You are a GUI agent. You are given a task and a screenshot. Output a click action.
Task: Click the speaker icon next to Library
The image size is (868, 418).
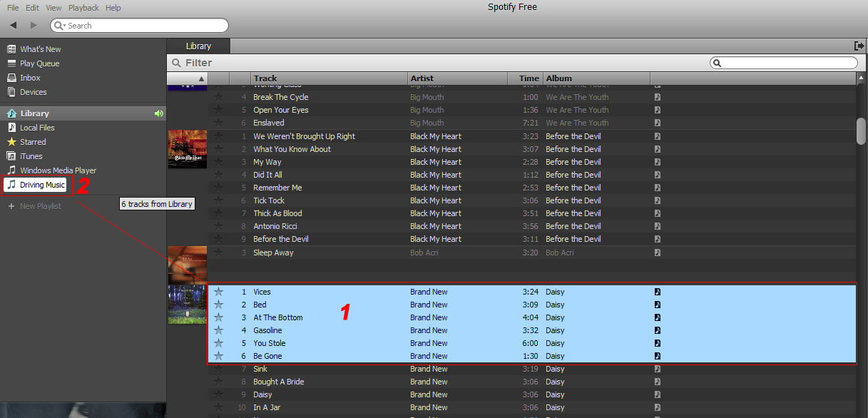coord(158,113)
